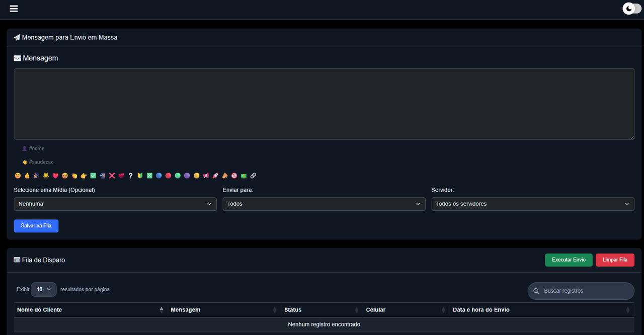
Task: Insert the white question mark emoji
Action: [x=130, y=176]
